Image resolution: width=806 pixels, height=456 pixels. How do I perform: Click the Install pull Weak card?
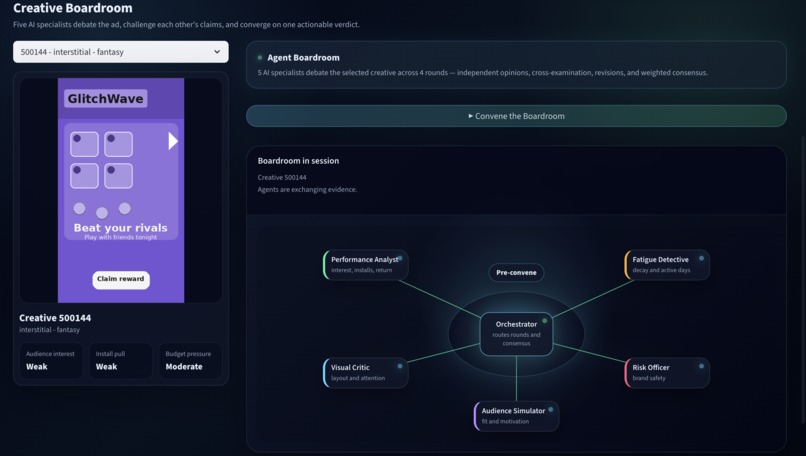tap(121, 360)
